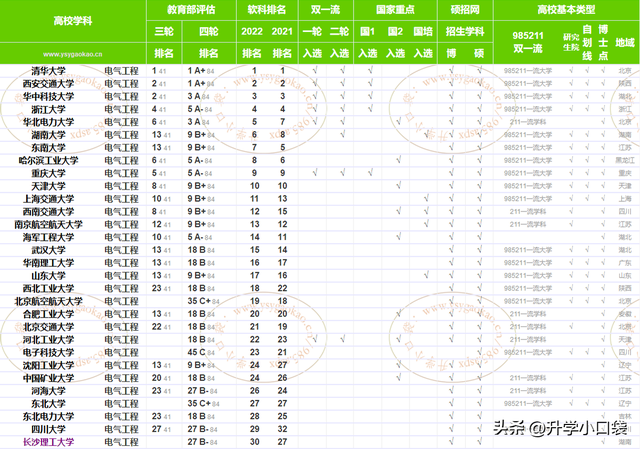The width and height of the screenshot is (640, 449).
Task: Click 35 C+ in the 东北大学 row
Action: (203, 404)
